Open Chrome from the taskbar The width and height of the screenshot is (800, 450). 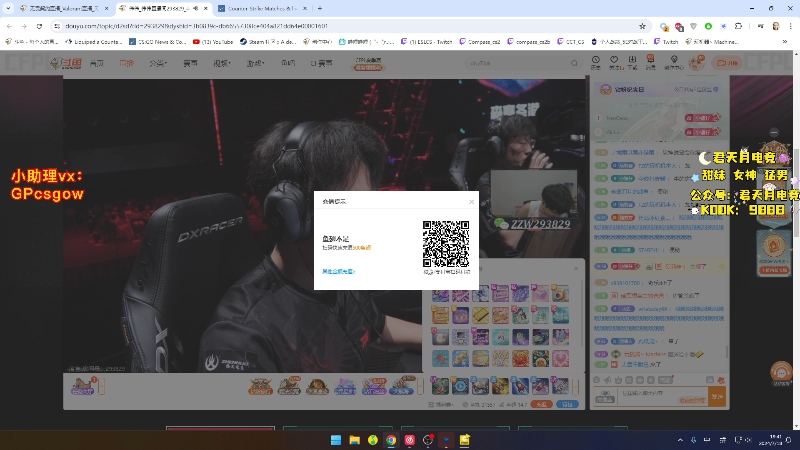click(391, 440)
